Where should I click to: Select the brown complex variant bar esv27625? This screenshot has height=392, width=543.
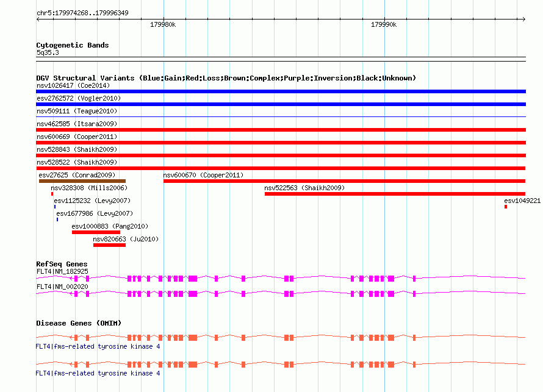click(x=82, y=181)
